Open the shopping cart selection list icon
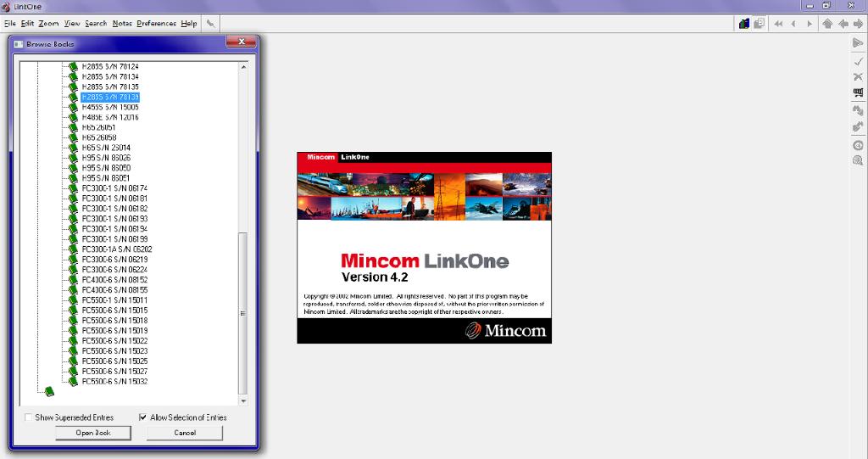This screenshot has width=868, height=459. pos(858,92)
